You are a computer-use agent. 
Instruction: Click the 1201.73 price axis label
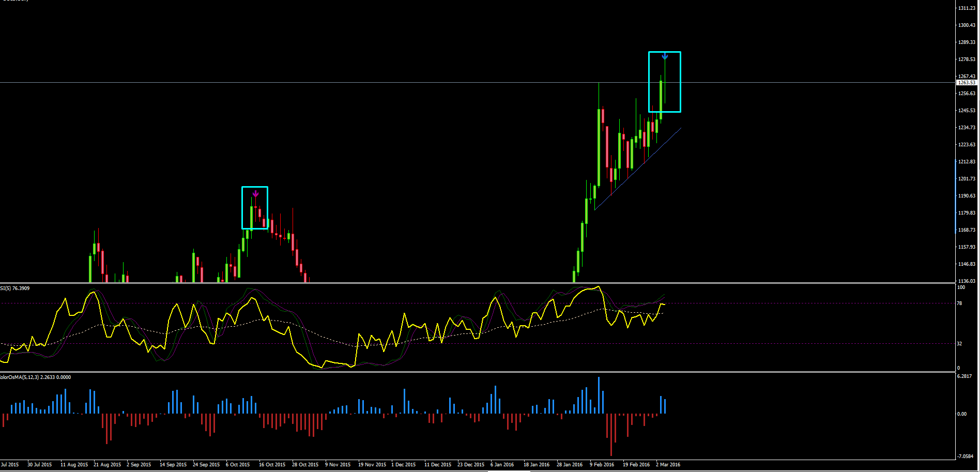click(967, 179)
